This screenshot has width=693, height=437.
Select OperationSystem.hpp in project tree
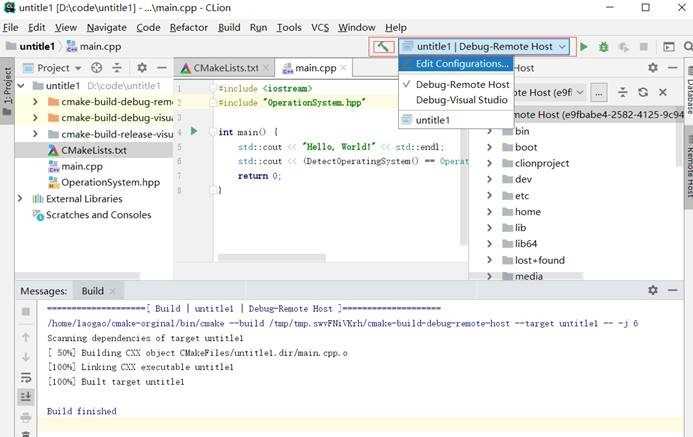(104, 182)
